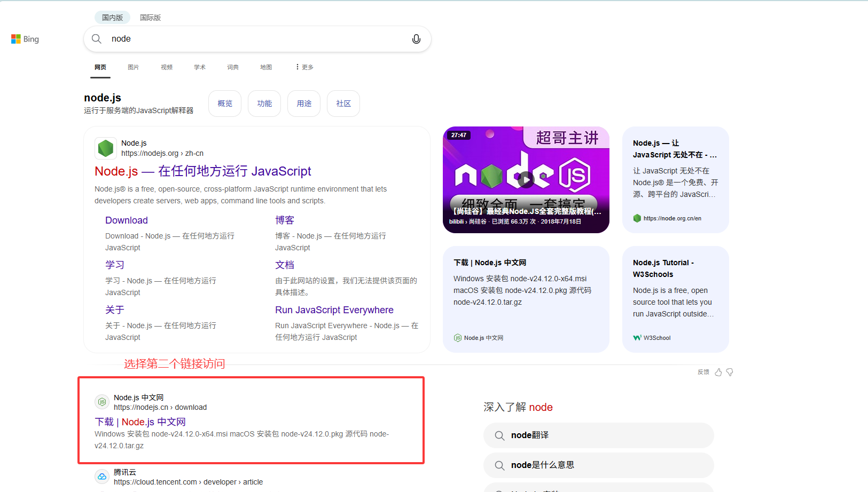Click the node.org.cn favicon in card
This screenshot has height=492, width=868.
pyautogui.click(x=637, y=218)
